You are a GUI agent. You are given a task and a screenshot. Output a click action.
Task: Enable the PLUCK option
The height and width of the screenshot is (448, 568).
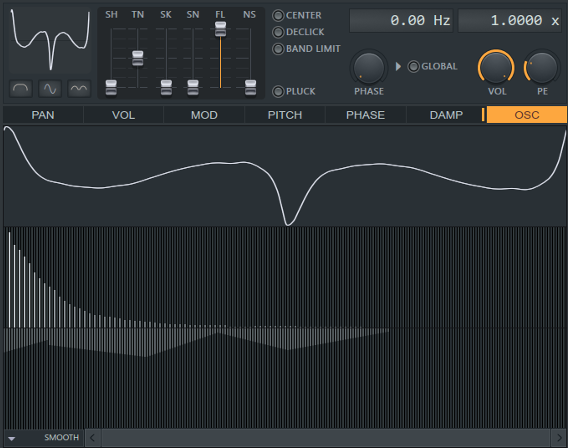[x=278, y=92]
